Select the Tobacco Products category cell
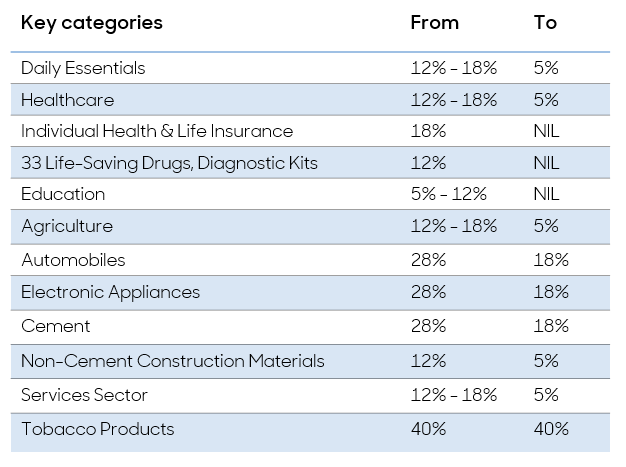The image size is (626, 467). pyautogui.click(x=98, y=429)
